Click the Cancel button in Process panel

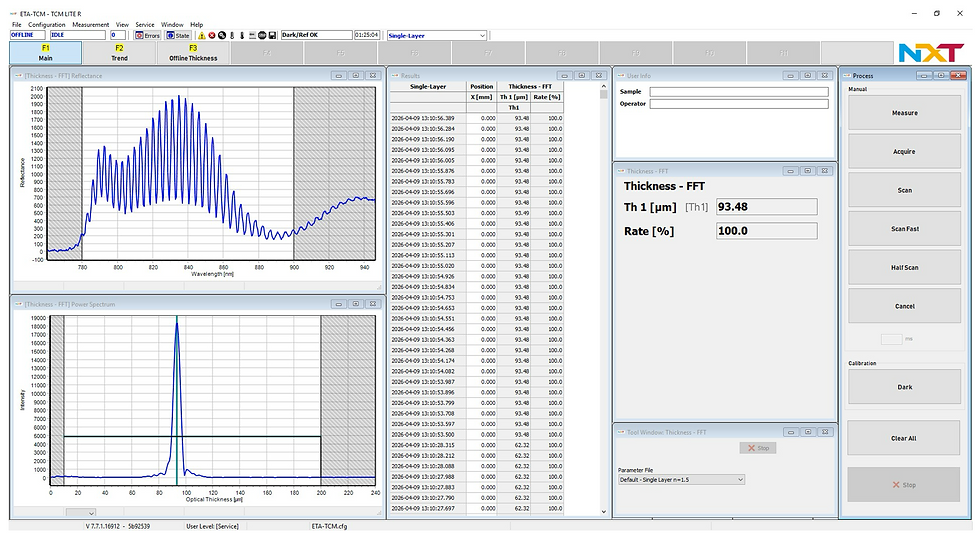904,307
